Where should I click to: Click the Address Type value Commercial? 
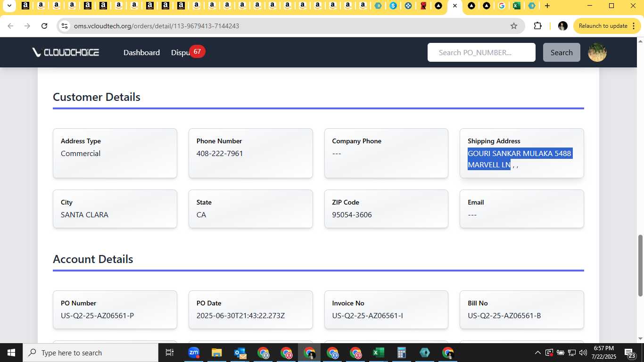pyautogui.click(x=81, y=153)
